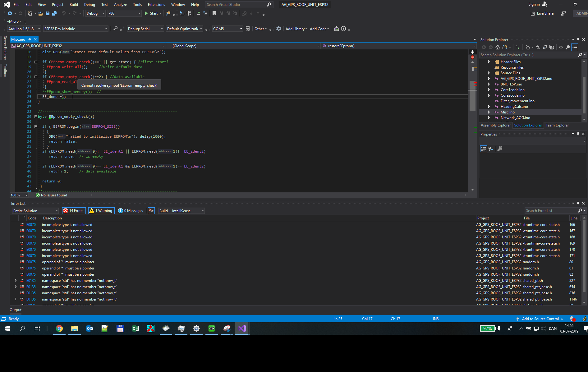
Task: Toggle auto-hide pin on Properties panel
Action: tap(578, 134)
